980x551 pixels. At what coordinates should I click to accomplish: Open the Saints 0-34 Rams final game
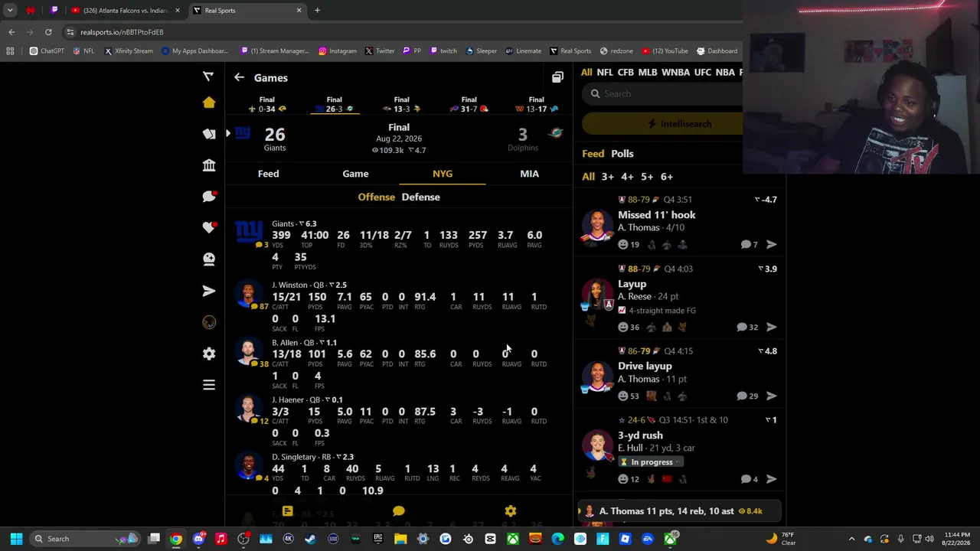point(267,104)
